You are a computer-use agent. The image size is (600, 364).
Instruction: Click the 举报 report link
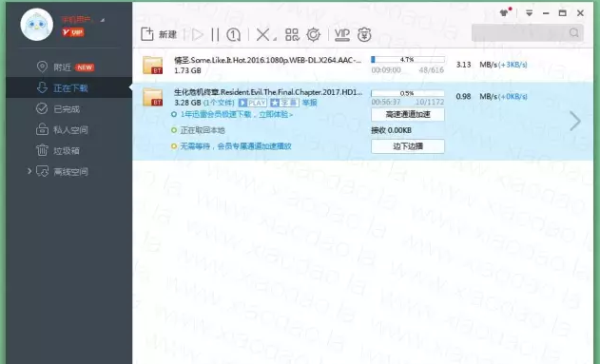click(310, 103)
